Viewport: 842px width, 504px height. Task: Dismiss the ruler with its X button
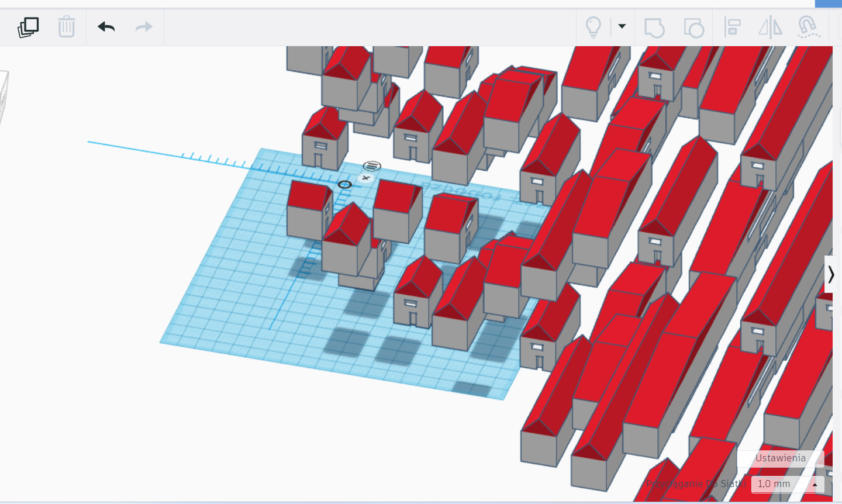pyautogui.click(x=366, y=178)
